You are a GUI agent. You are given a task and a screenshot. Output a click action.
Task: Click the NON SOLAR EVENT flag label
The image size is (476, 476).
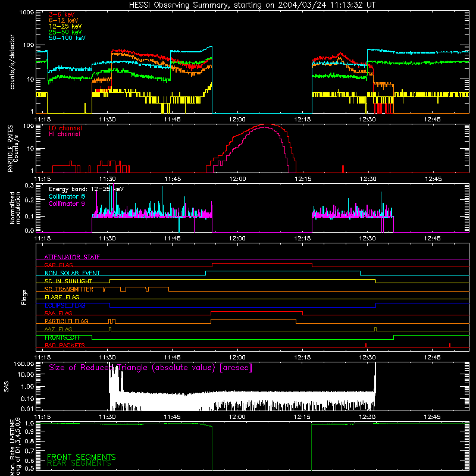click(72, 273)
